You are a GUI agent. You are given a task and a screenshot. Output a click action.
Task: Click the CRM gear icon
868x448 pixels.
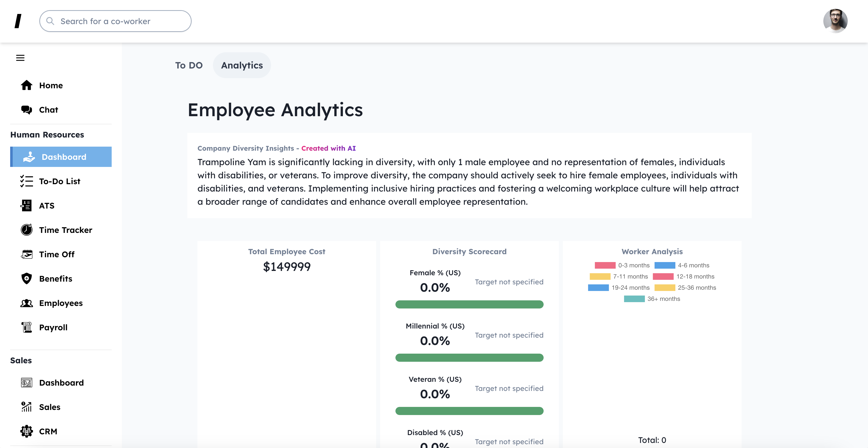[x=27, y=431]
